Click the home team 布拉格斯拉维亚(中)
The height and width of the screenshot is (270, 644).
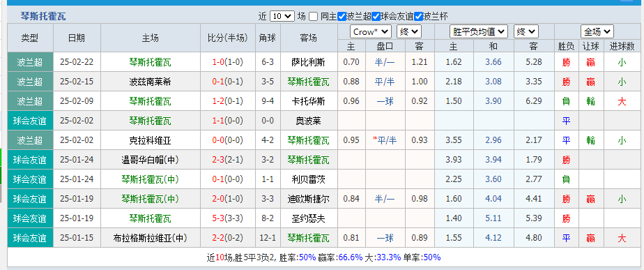pyautogui.click(x=150, y=238)
